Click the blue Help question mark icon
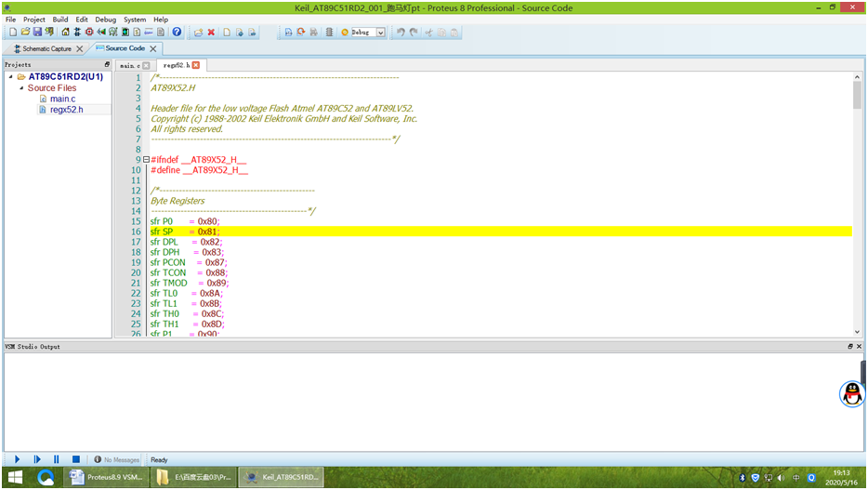Image resolution: width=868 pixels, height=490 pixels. click(x=177, y=33)
